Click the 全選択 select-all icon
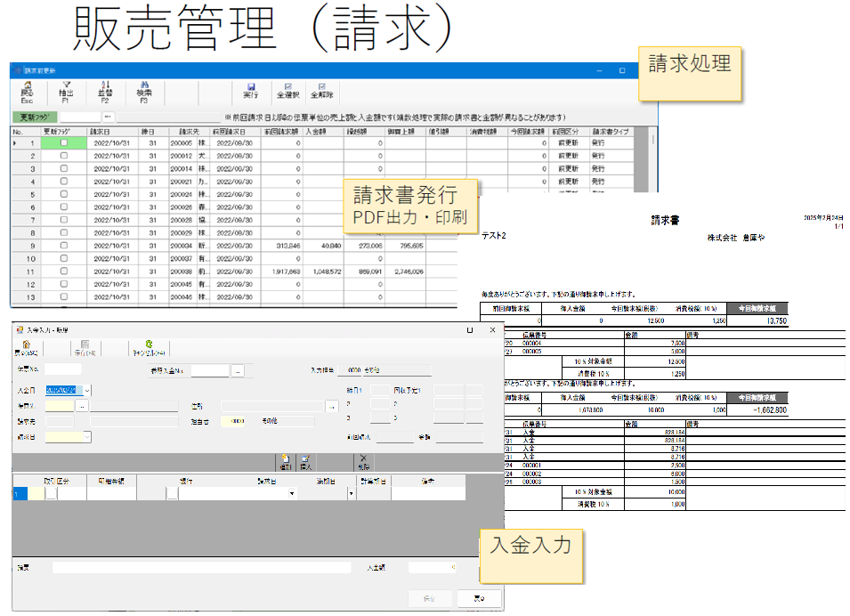 click(286, 91)
